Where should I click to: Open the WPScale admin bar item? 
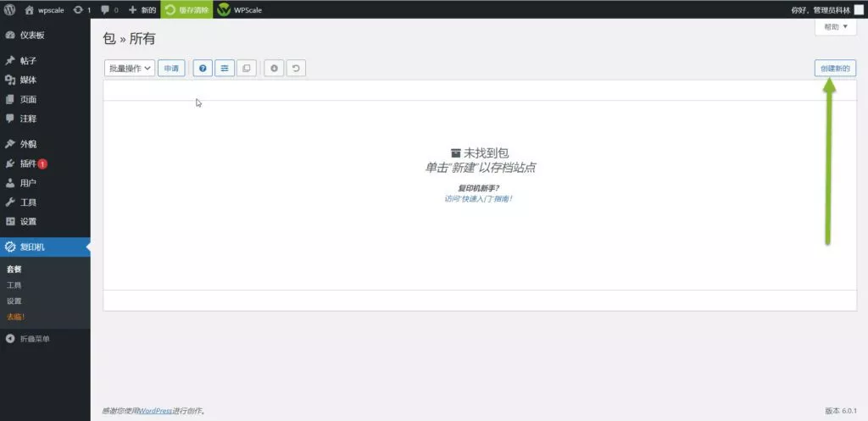click(239, 10)
